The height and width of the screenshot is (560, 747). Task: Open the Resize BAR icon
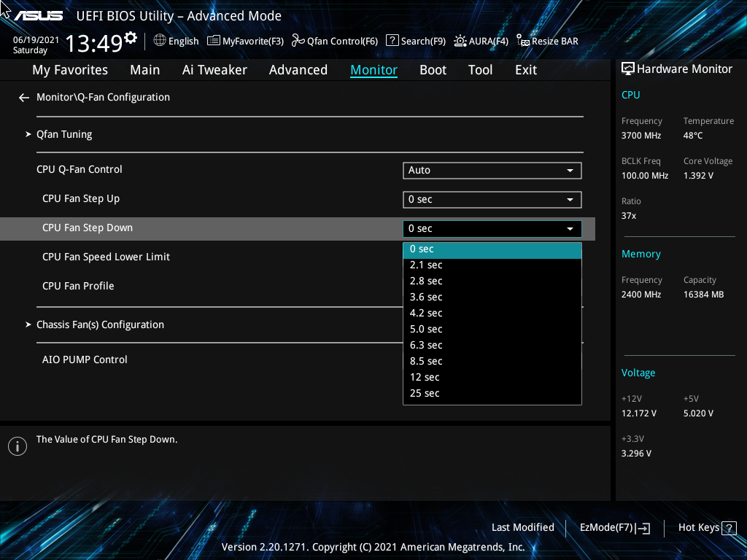click(x=522, y=41)
